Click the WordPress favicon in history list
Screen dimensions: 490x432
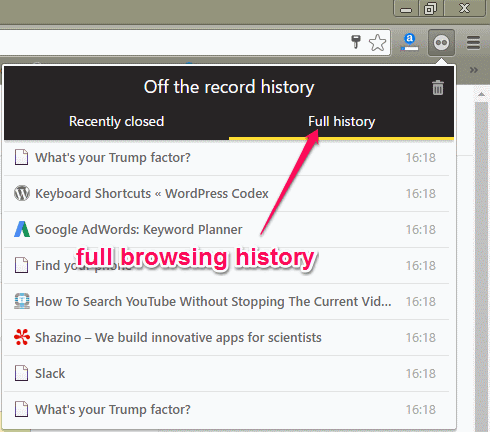[22, 193]
